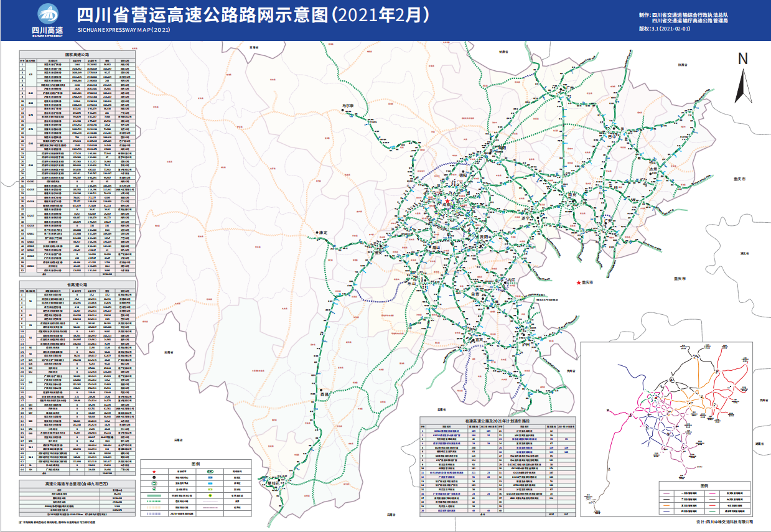Viewport: 771px width, 532px height.
Task: Click the 自贡 city label
Action: pyautogui.click(x=474, y=294)
